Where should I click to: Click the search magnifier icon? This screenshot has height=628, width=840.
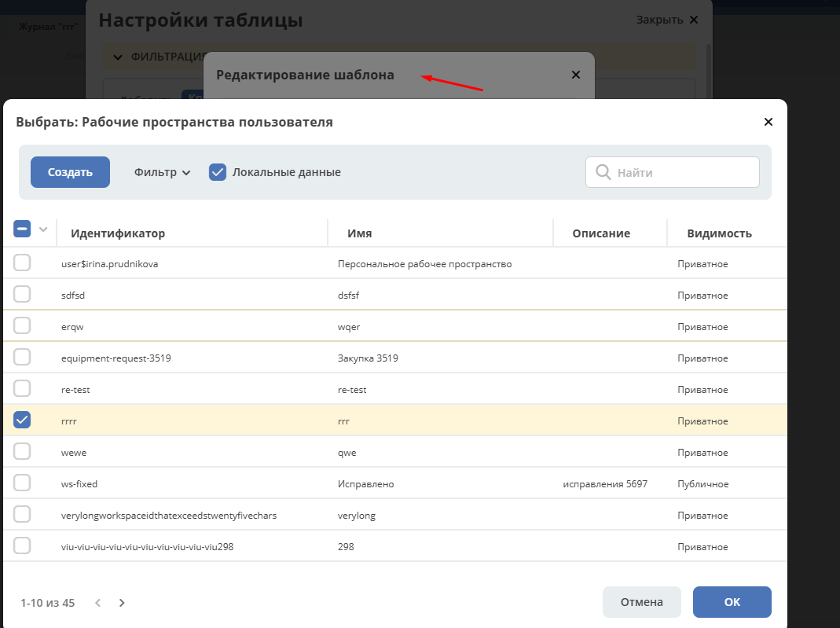(x=603, y=172)
